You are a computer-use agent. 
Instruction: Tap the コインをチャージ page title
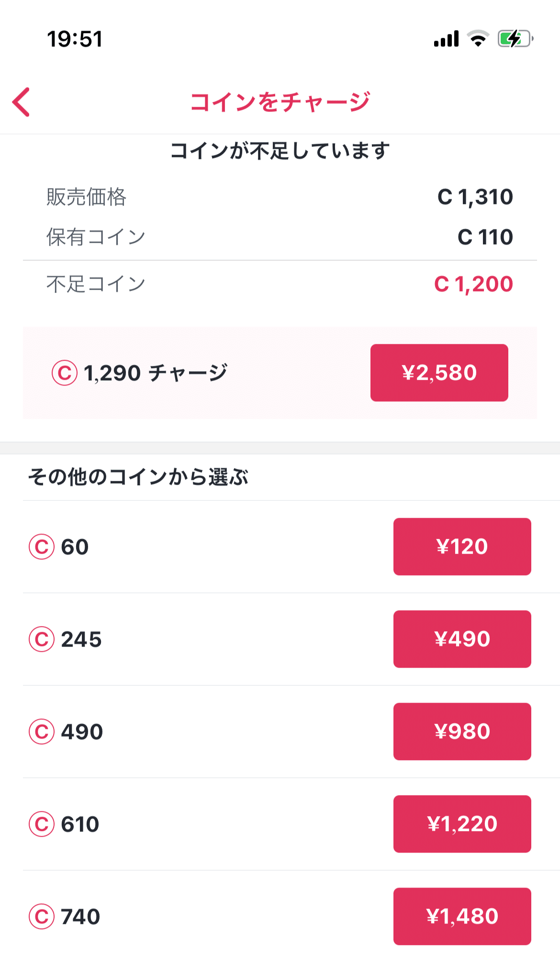coord(280,102)
